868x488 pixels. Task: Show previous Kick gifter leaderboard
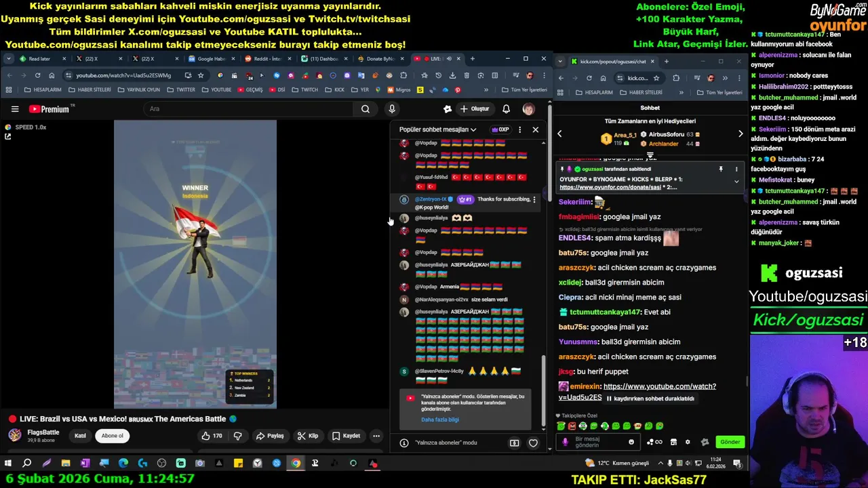coord(559,134)
